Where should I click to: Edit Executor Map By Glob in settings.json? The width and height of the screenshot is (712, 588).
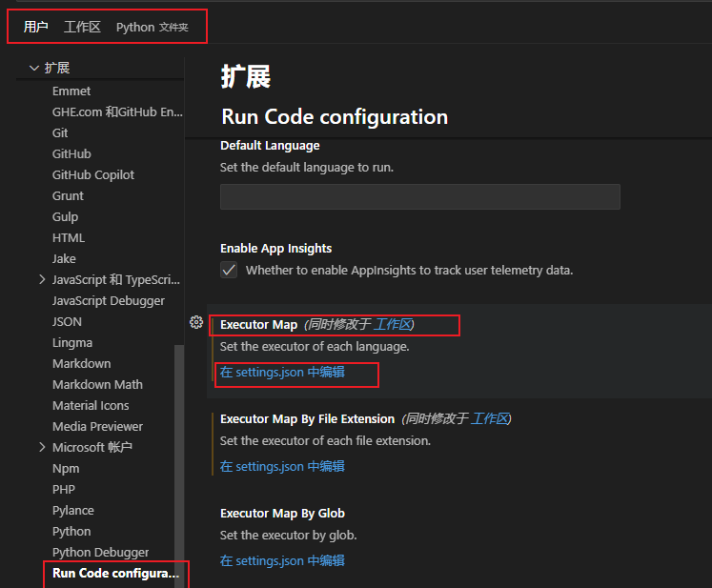click(x=282, y=560)
